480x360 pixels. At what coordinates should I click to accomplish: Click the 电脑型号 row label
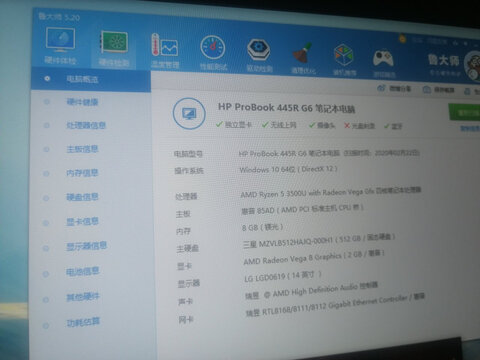point(188,154)
